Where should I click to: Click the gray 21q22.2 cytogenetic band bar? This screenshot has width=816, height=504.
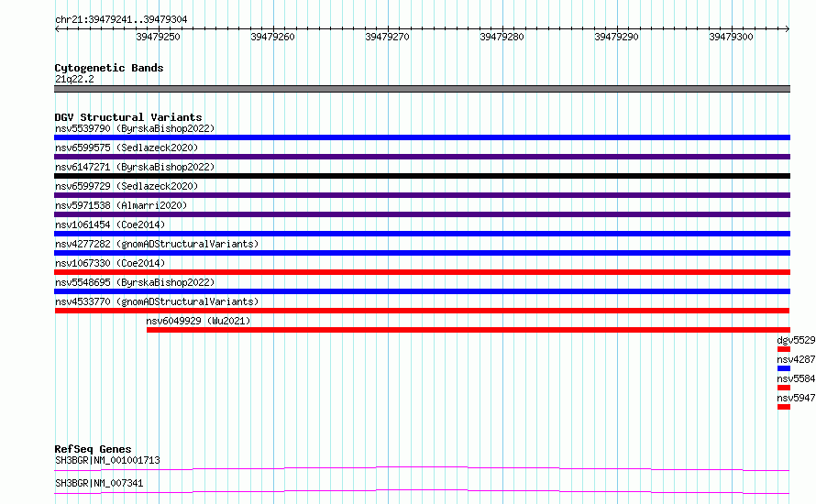(x=422, y=89)
